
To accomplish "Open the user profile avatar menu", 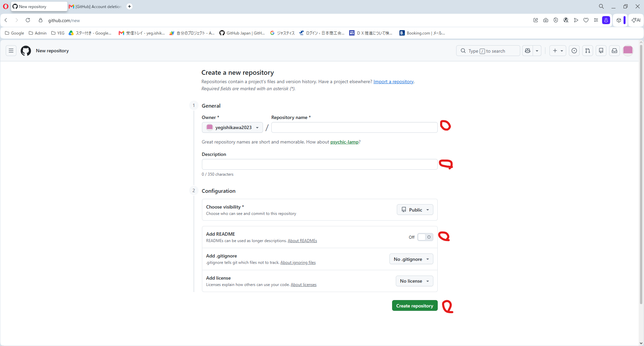I will pos(628,51).
